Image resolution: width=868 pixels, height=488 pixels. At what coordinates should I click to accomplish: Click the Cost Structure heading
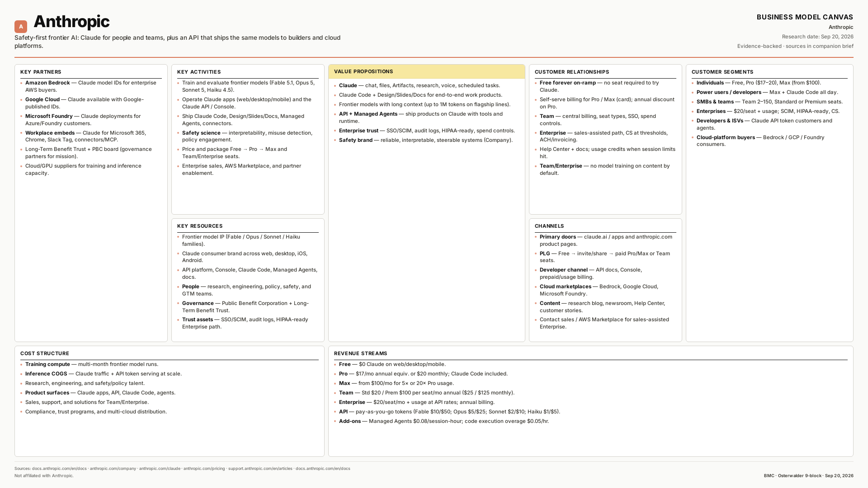(x=45, y=353)
